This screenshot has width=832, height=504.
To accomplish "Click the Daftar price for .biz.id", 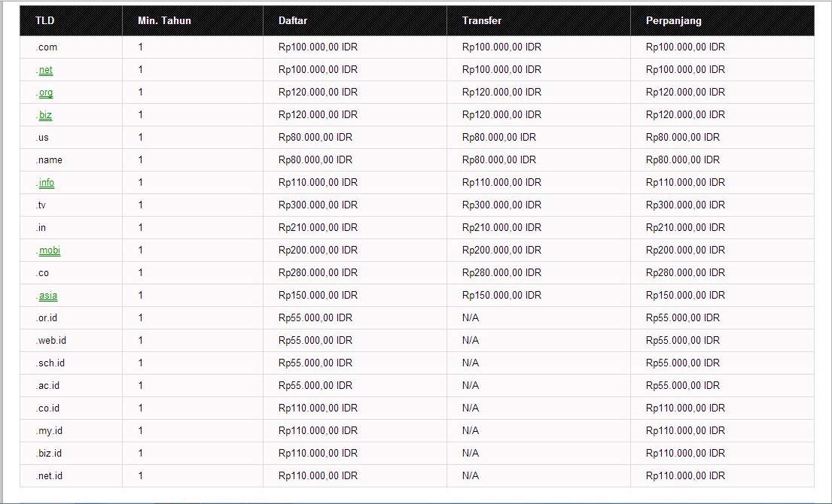I will click(318, 453).
